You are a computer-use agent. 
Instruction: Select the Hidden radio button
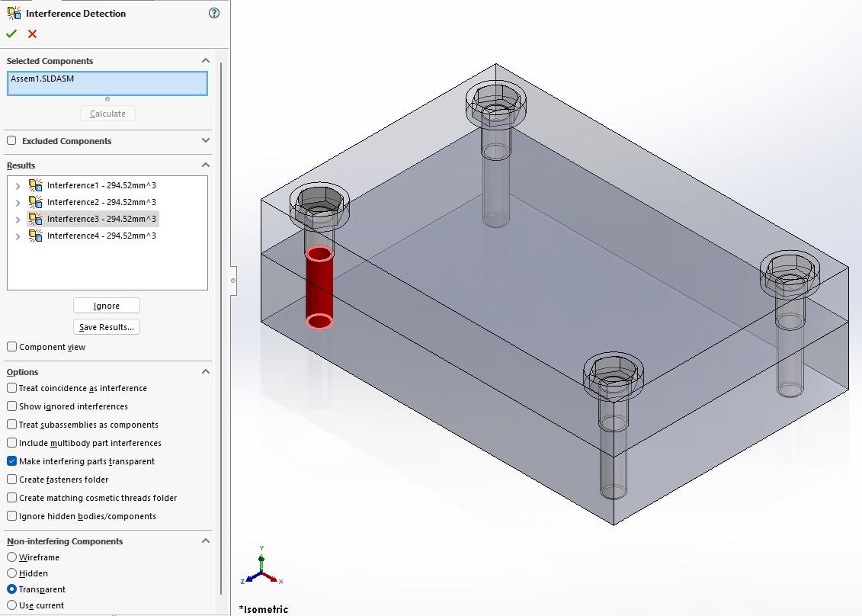coord(11,573)
